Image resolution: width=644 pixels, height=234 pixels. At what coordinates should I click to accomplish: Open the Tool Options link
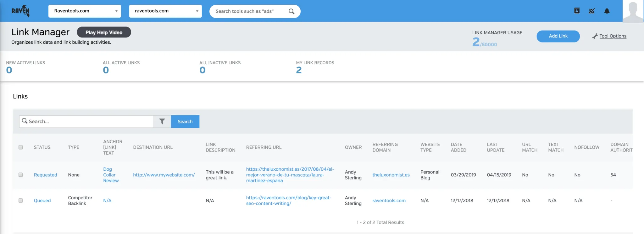pos(613,36)
